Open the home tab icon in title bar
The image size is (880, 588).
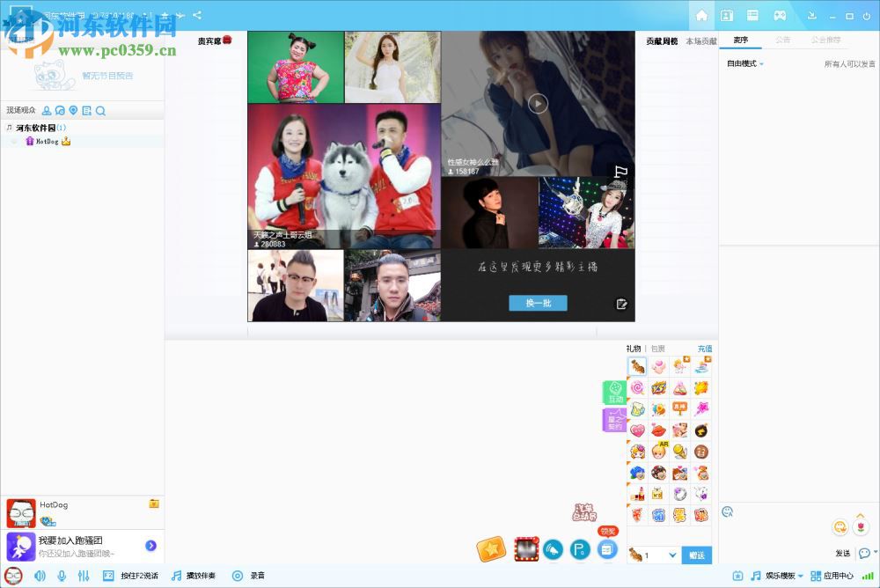[701, 16]
